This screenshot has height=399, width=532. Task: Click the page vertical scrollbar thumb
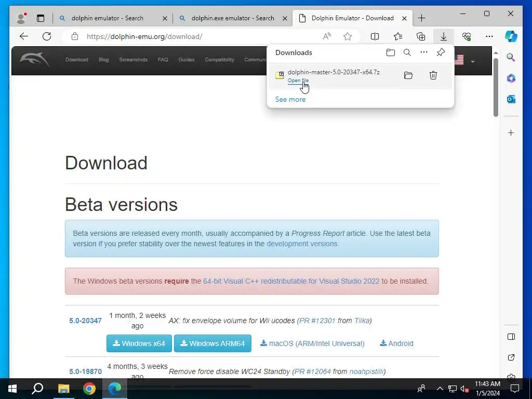[496, 87]
